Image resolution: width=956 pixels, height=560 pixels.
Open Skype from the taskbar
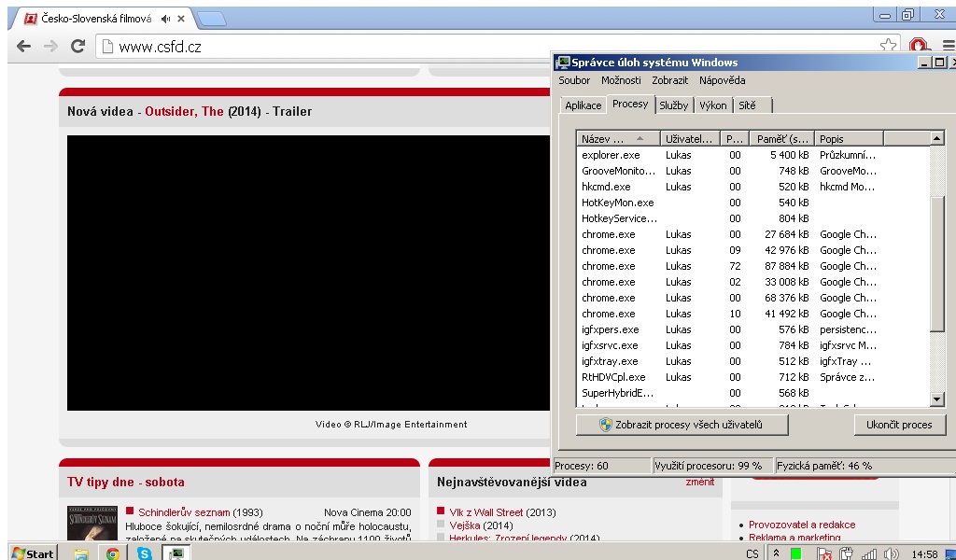click(144, 553)
